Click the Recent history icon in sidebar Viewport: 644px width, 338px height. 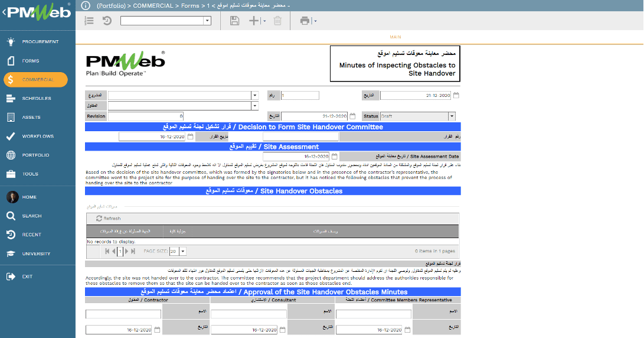[x=11, y=235]
